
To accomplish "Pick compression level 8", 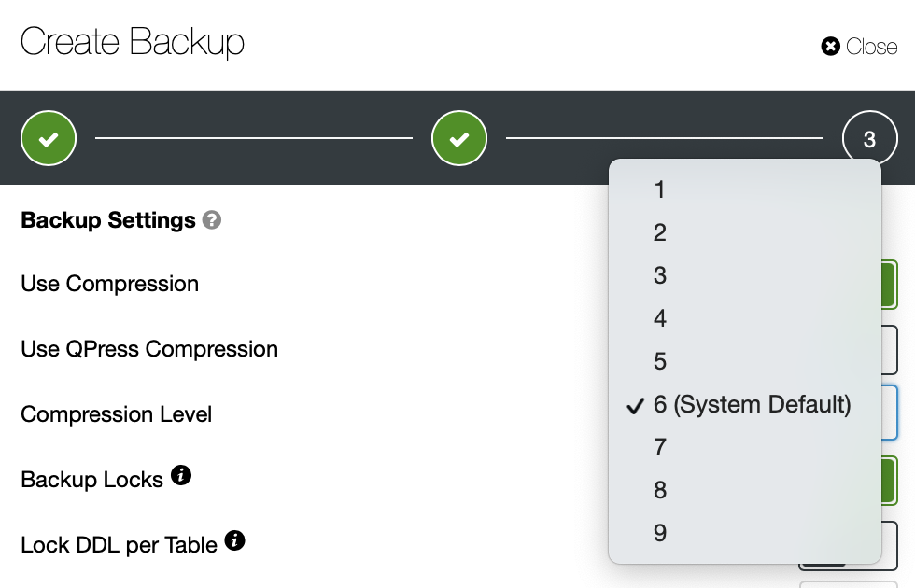I will point(745,490).
